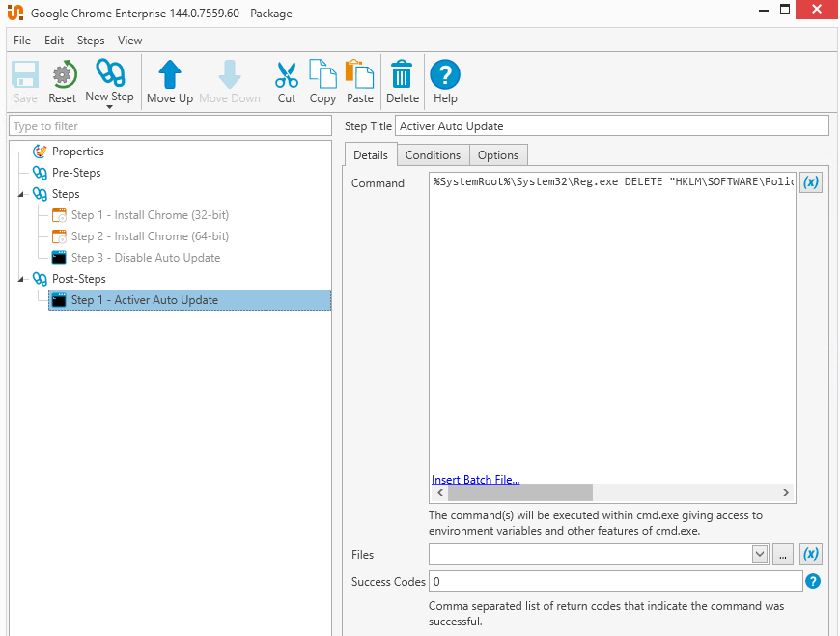Image resolution: width=840 pixels, height=636 pixels.
Task: Open the New Step dropdown arrow
Action: point(110,107)
